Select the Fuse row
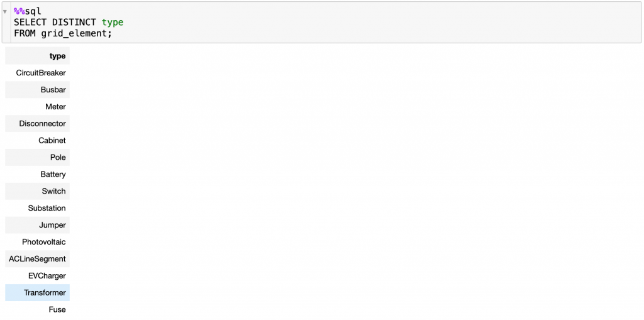The width and height of the screenshot is (644, 320). coord(37,309)
